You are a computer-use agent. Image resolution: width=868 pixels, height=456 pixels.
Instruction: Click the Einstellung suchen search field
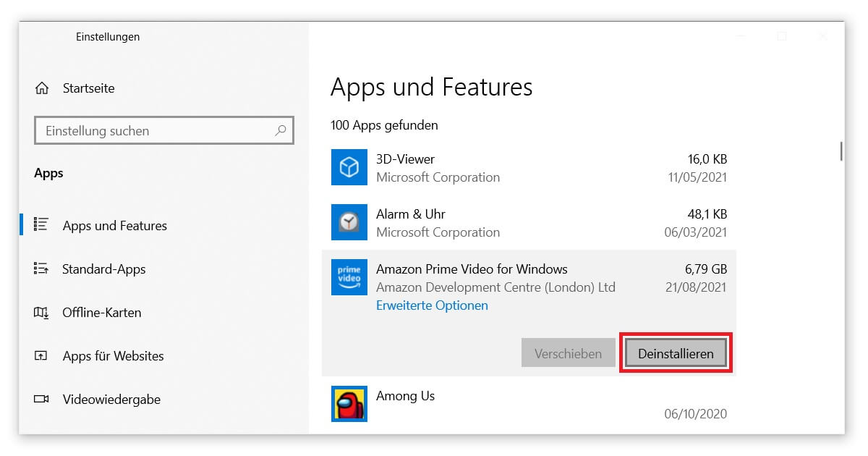(145, 130)
